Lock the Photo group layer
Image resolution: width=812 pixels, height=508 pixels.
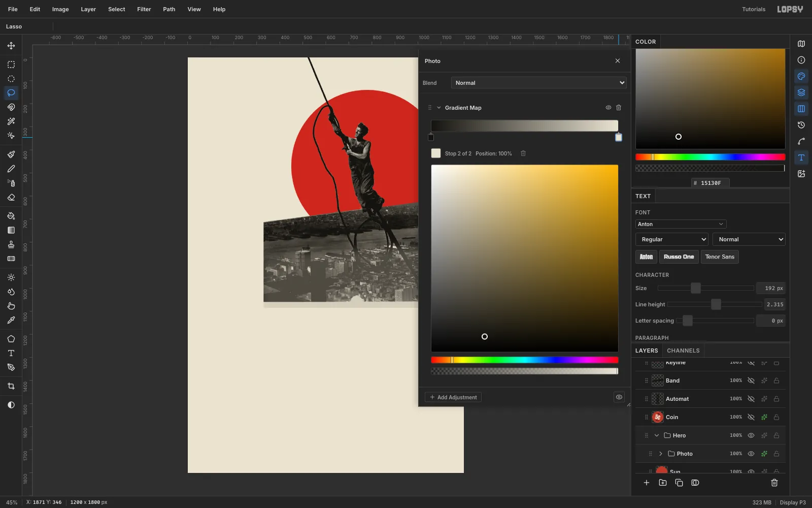point(776,454)
